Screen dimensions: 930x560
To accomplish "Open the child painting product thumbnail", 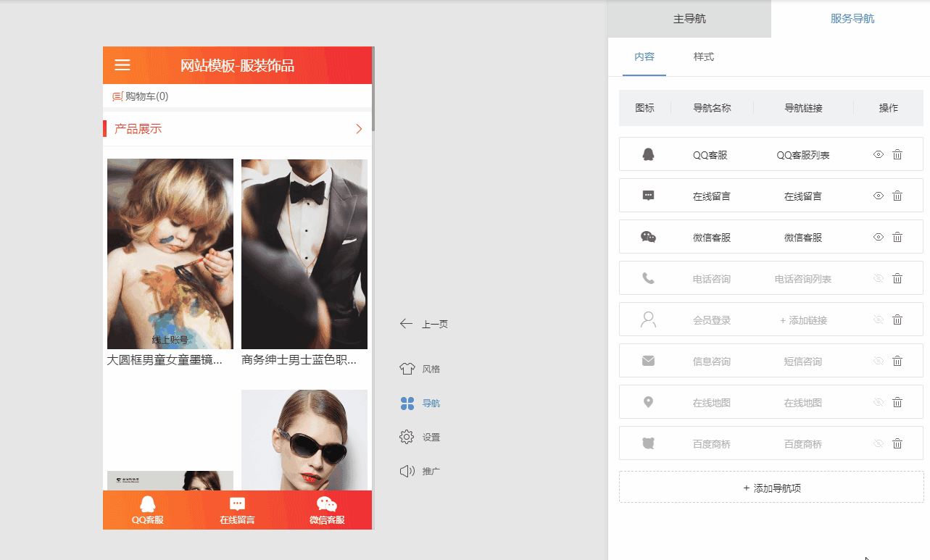I will point(170,254).
